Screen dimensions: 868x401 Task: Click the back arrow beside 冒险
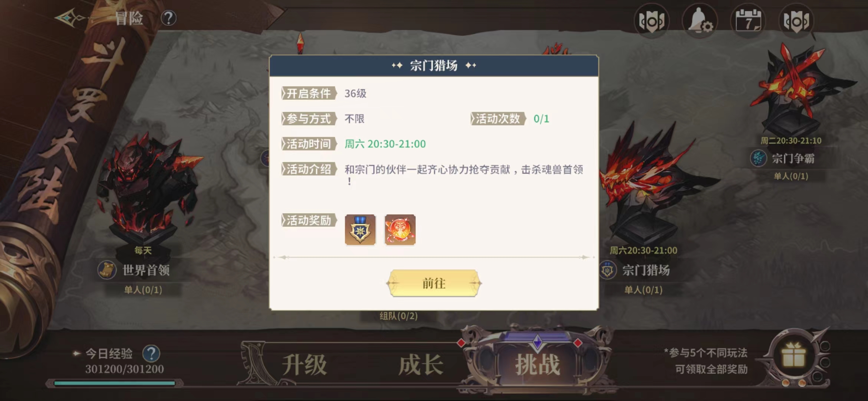coord(70,18)
